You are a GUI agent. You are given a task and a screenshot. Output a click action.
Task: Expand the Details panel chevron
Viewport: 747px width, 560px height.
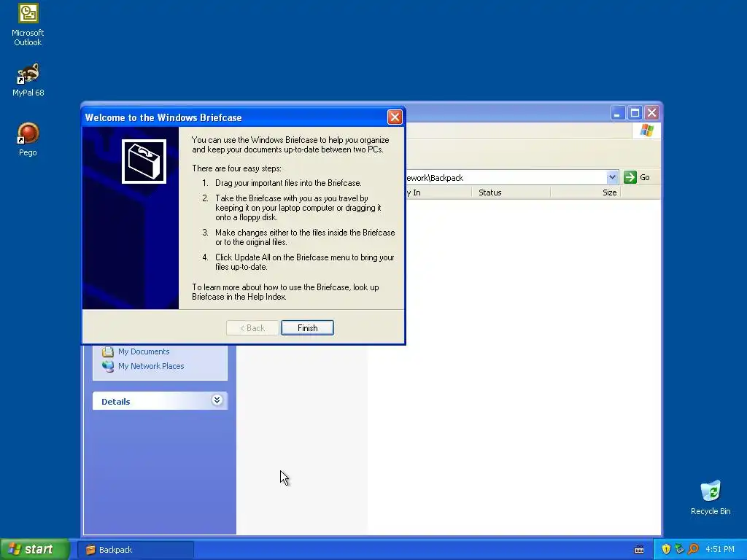[x=217, y=400]
